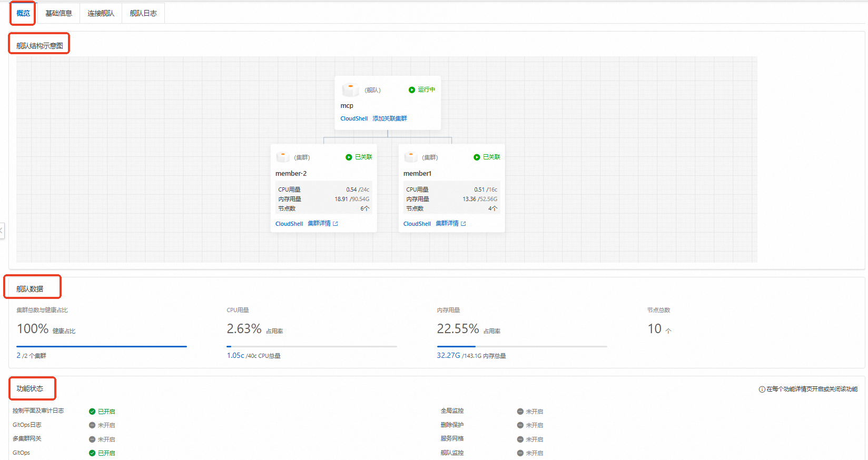Click member1 node count 4个
Screen dimensions: 868x460
pyautogui.click(x=493, y=208)
